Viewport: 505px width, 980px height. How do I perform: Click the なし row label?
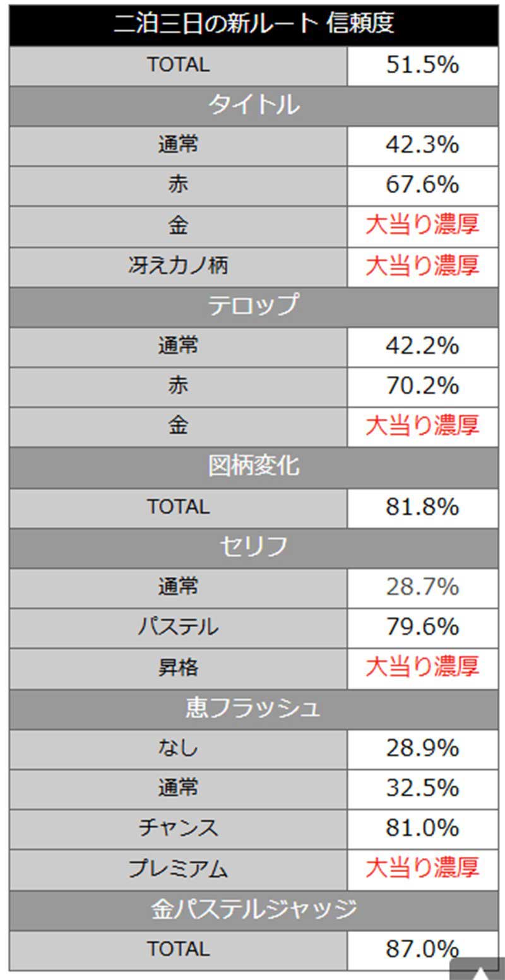tap(178, 748)
